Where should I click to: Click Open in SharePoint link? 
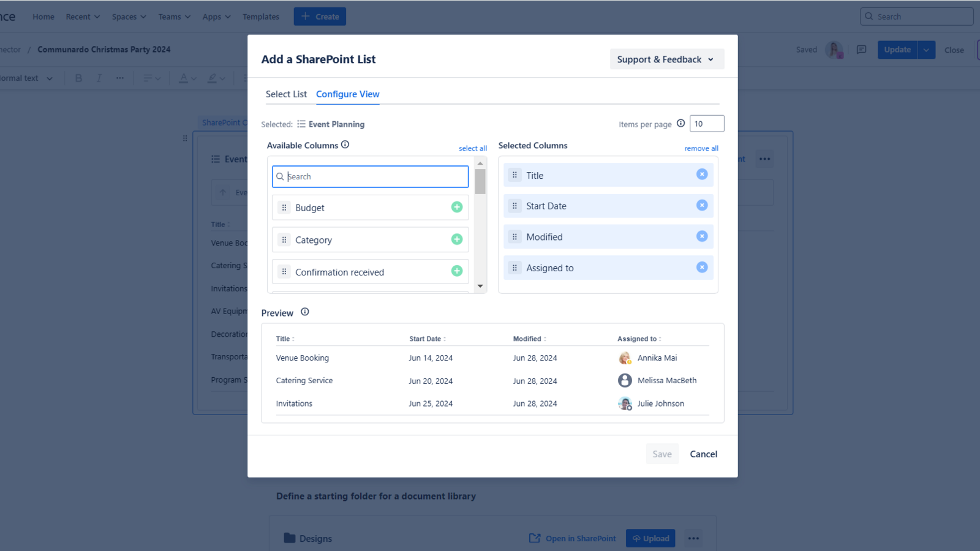point(573,538)
